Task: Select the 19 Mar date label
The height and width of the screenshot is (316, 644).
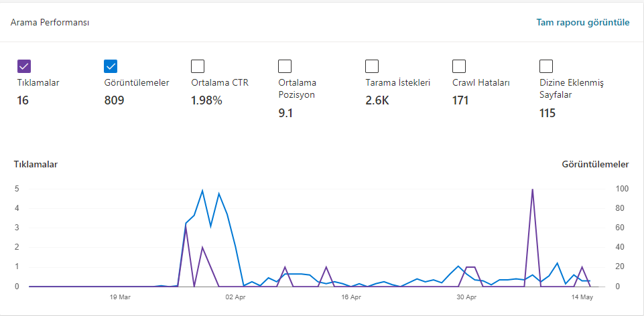Action: (121, 297)
